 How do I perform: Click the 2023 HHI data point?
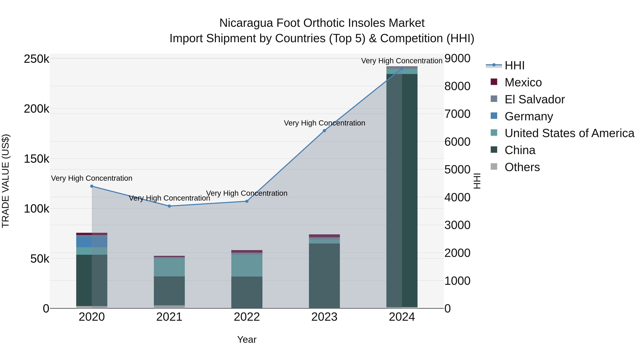324,131
